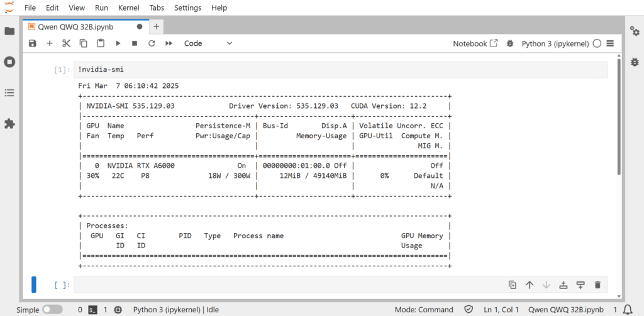
Task: Open the Kernel menu
Action: (x=129, y=8)
